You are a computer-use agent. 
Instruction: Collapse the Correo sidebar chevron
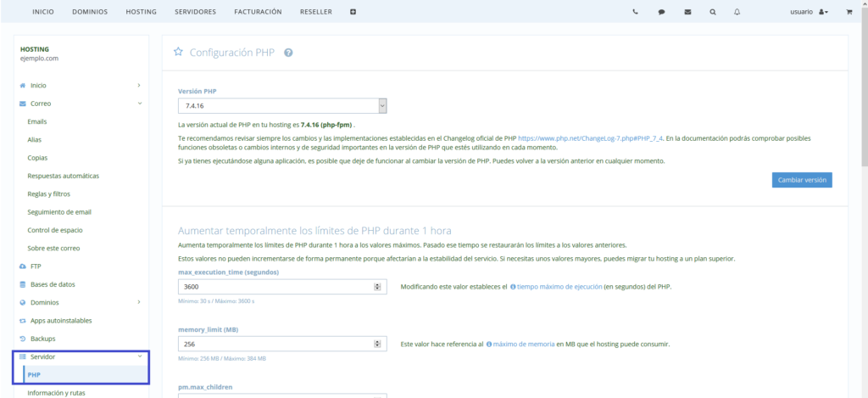(140, 103)
